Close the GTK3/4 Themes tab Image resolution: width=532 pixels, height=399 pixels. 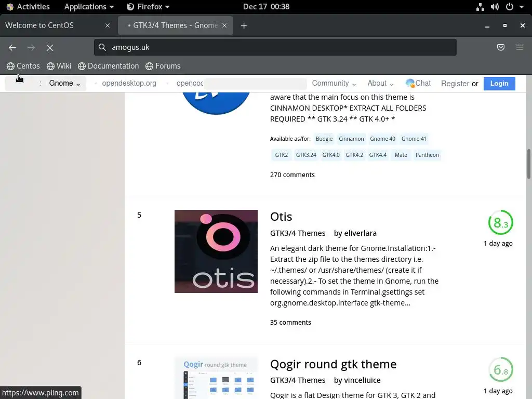click(x=224, y=25)
